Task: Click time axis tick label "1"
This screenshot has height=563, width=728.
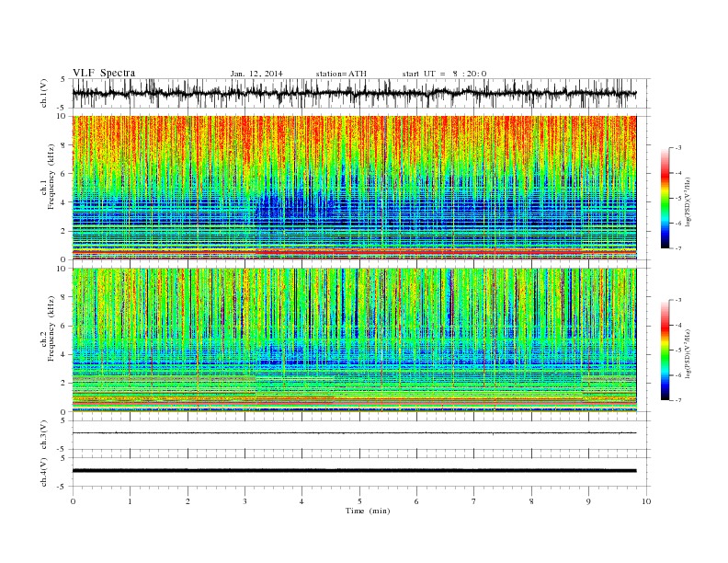Action: [130, 501]
